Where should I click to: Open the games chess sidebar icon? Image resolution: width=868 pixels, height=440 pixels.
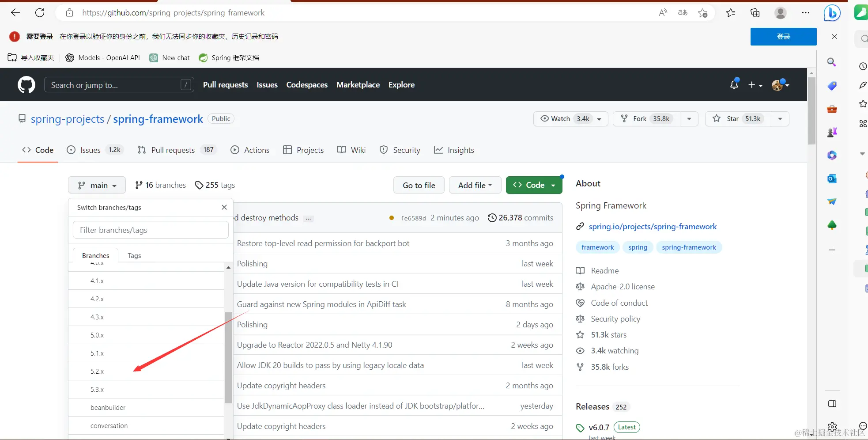pos(832,132)
